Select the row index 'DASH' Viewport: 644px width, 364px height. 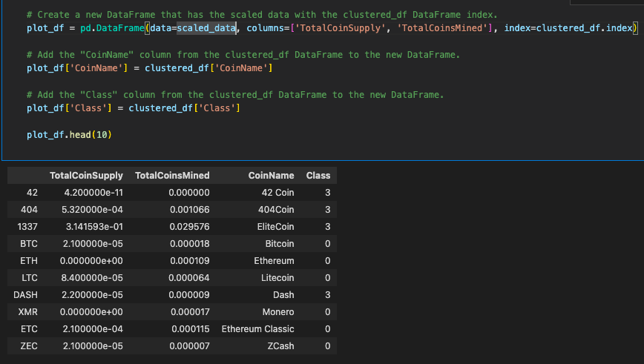click(x=25, y=294)
